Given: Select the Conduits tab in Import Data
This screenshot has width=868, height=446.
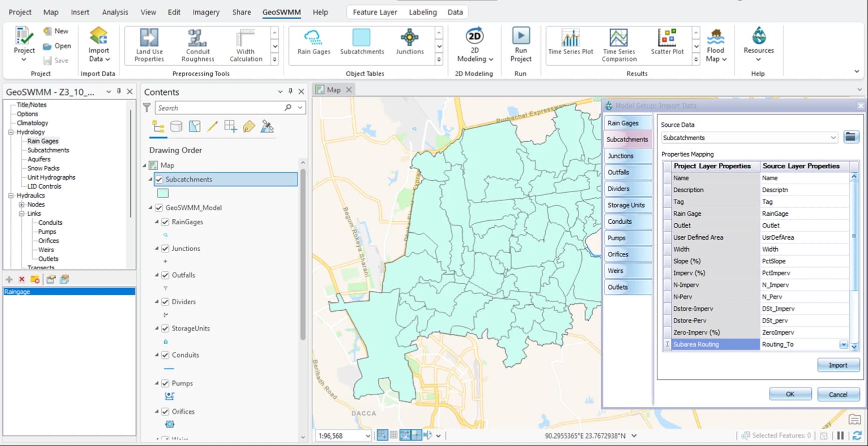Looking at the screenshot, I should click(x=628, y=221).
